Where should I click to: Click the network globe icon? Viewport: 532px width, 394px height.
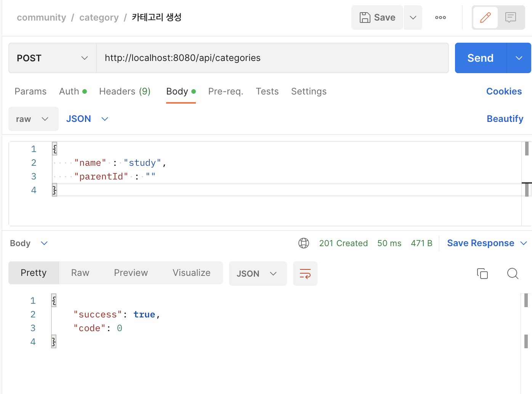point(304,243)
